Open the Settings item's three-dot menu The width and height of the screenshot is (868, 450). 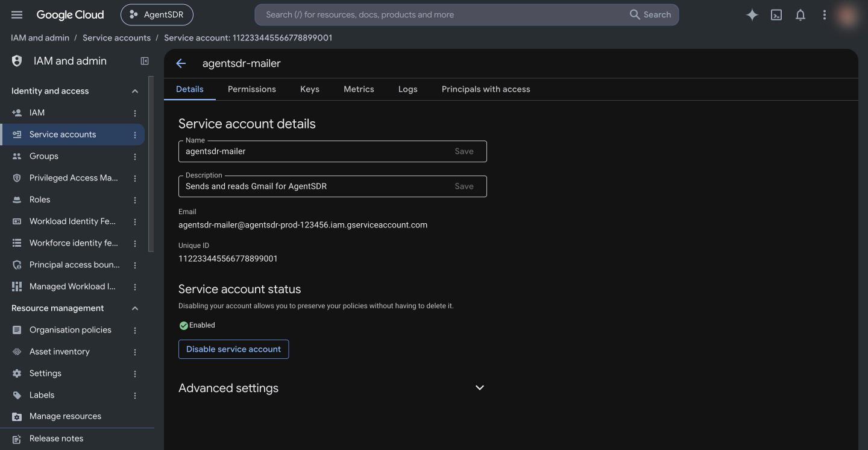click(x=135, y=373)
